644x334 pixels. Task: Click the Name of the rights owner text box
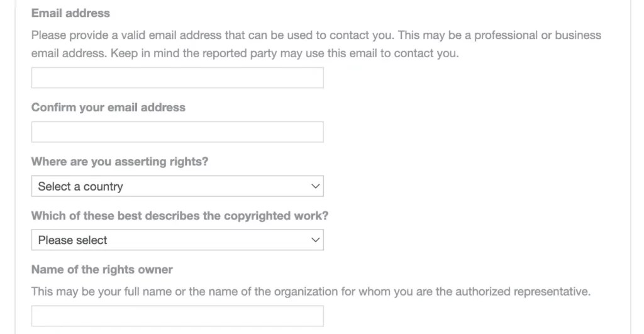click(x=177, y=316)
